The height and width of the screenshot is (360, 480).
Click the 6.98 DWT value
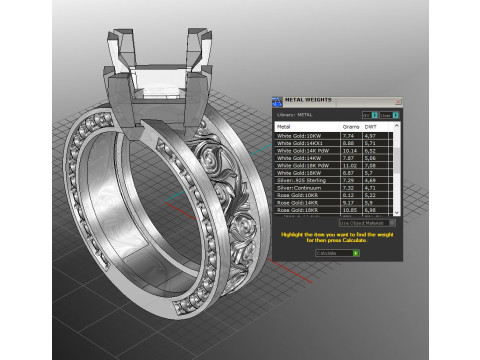pos(370,210)
